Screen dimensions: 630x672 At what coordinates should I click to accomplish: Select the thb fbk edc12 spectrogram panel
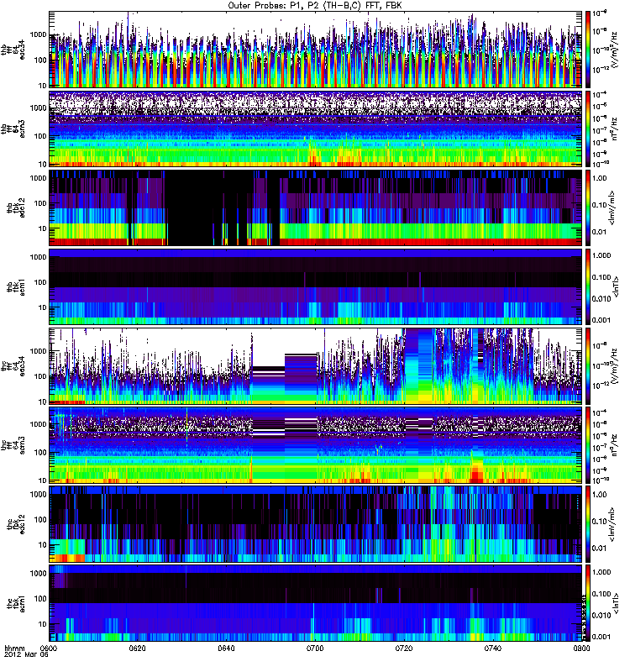click(316, 207)
